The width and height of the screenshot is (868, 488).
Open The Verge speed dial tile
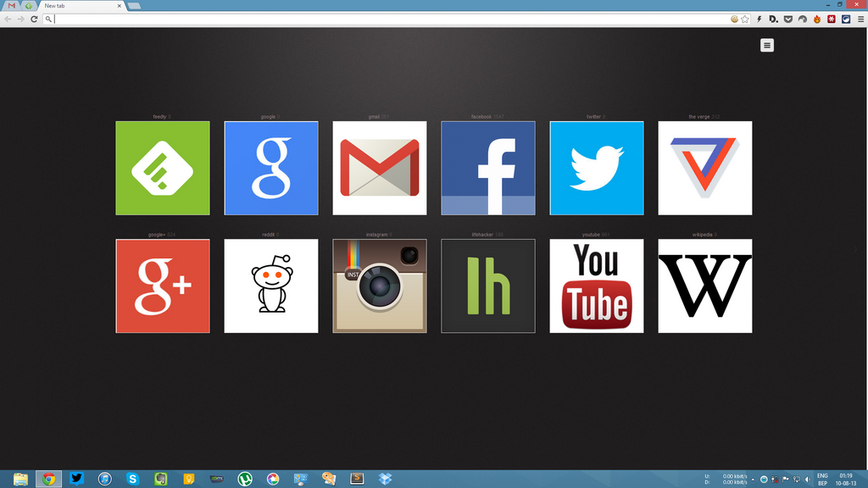click(x=705, y=169)
